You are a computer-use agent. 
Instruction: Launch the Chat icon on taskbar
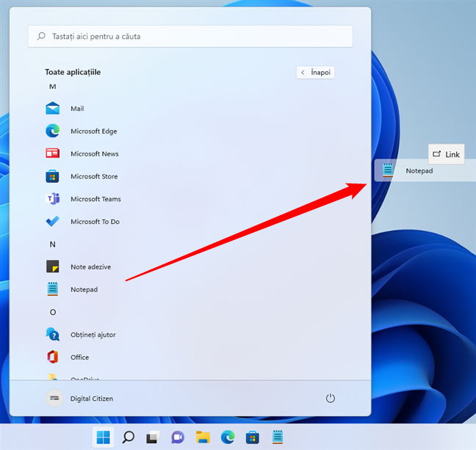[178, 438]
